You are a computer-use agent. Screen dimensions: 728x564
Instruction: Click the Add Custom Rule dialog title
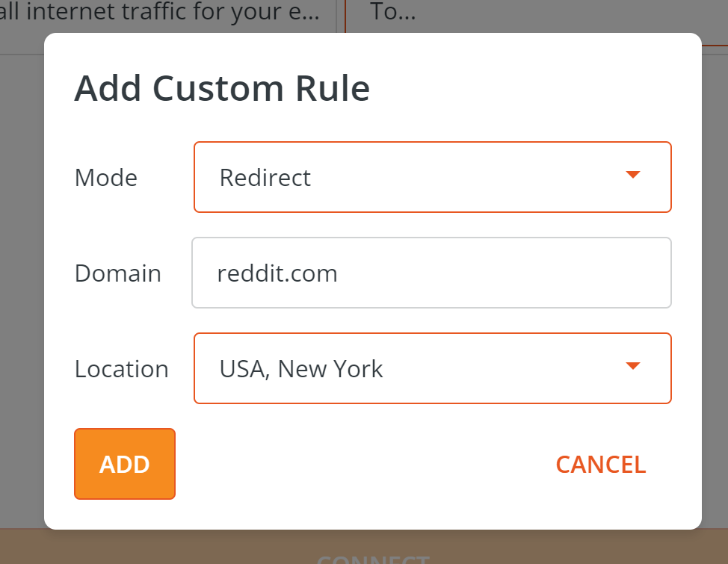221,87
